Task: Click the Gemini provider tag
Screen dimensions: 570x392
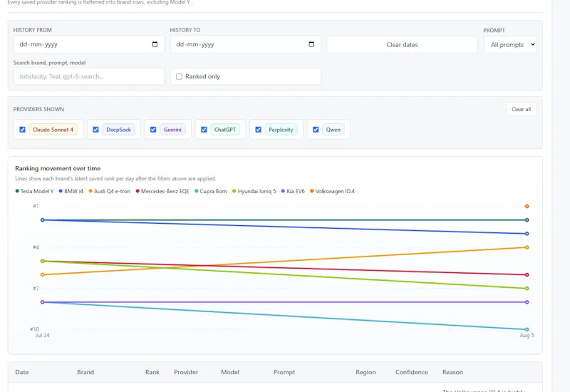Action: pos(172,130)
